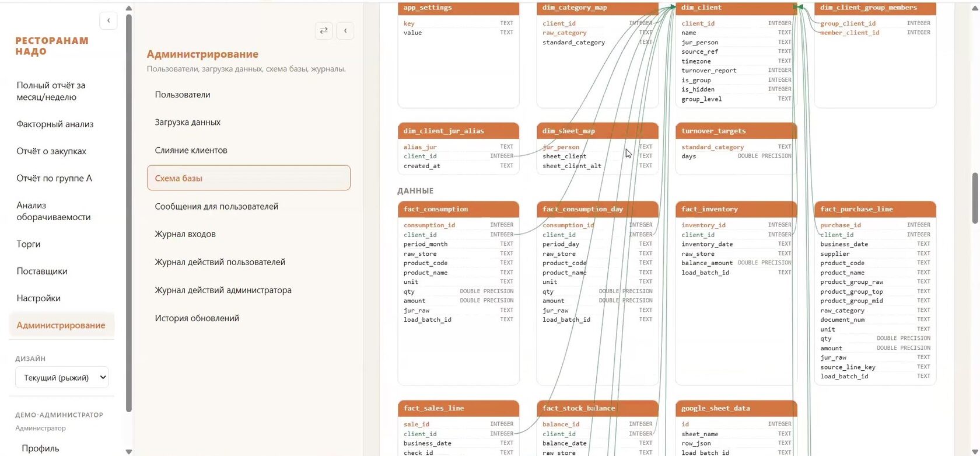The height and width of the screenshot is (456, 980).
Task: Select the dim_sheet_map table header
Action: pyautogui.click(x=597, y=131)
